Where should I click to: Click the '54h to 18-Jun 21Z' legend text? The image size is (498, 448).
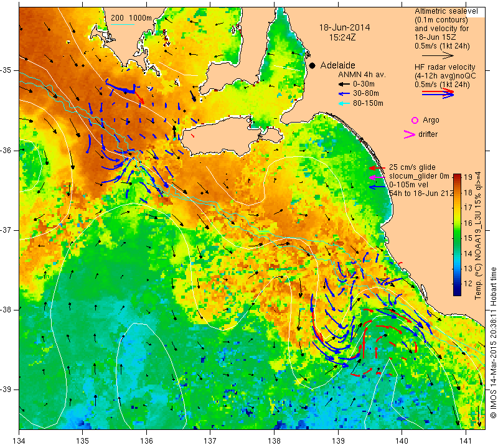pos(421,194)
